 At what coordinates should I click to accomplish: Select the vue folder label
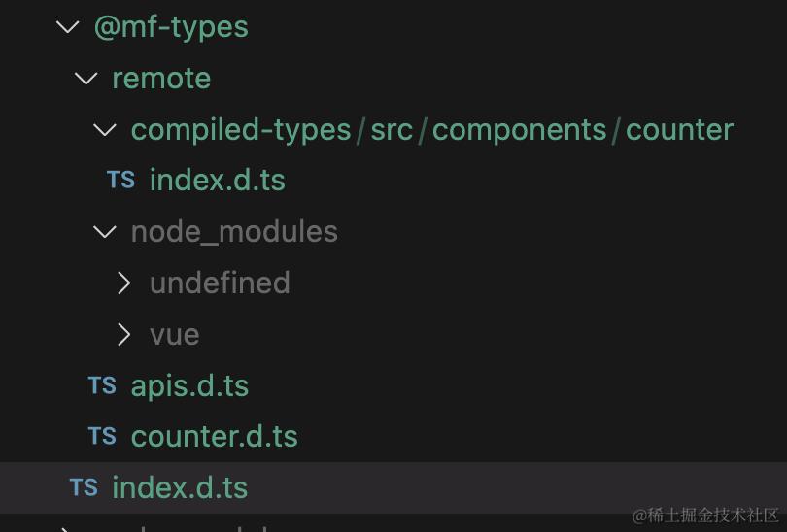tap(175, 334)
